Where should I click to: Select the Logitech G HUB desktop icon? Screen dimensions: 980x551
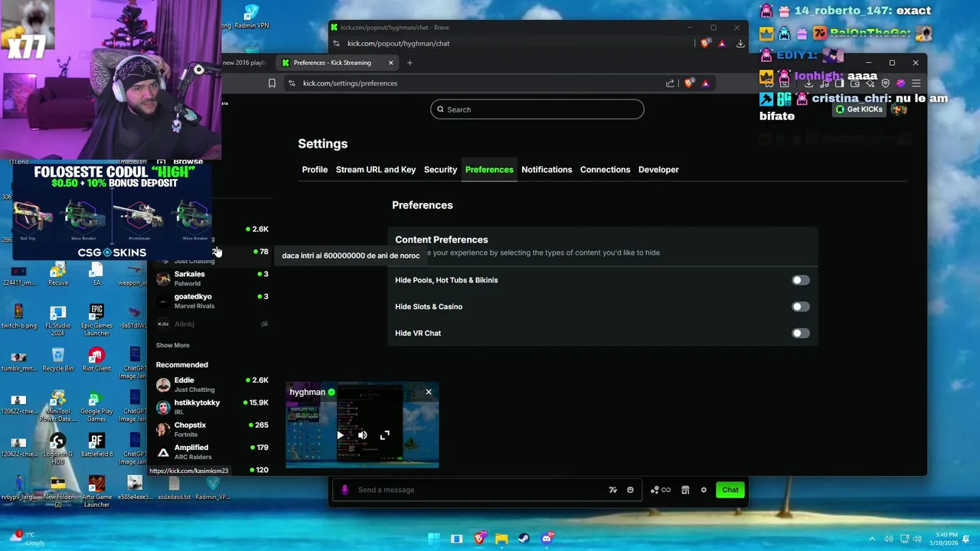click(58, 449)
